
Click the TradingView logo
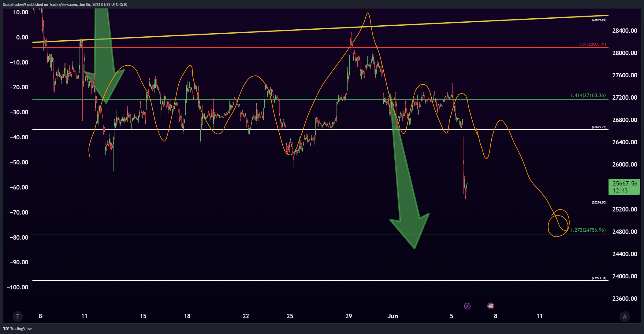(17, 328)
